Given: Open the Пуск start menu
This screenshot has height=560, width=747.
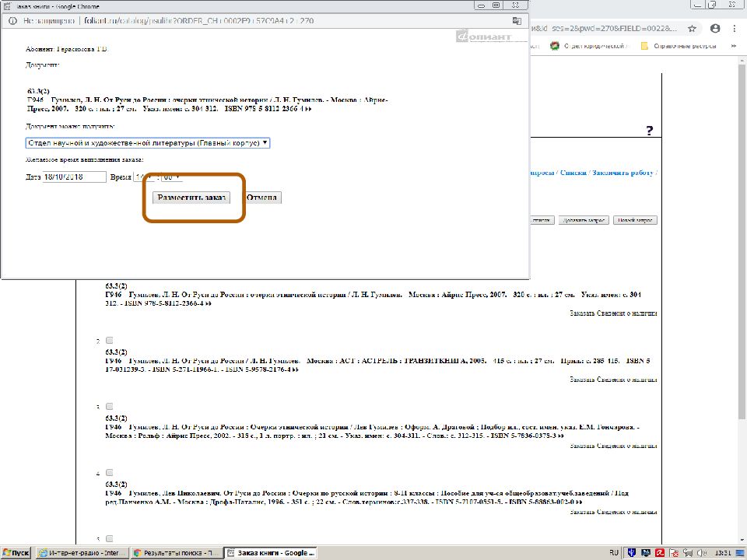Looking at the screenshot, I should tap(16, 553).
